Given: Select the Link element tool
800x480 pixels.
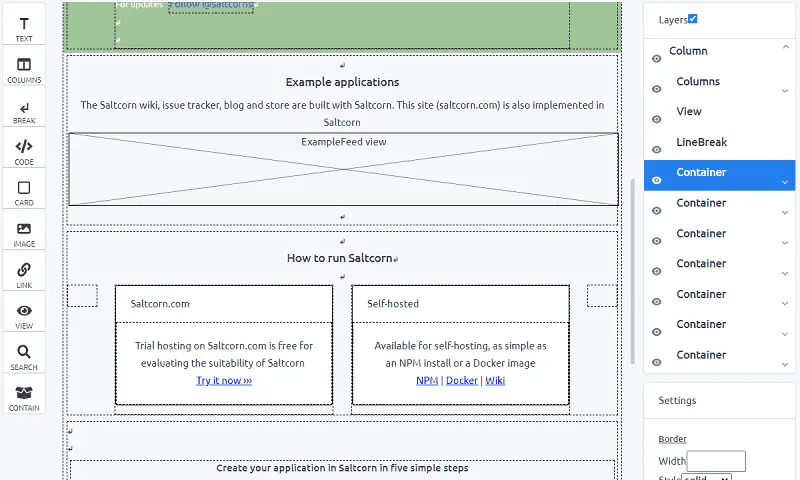Looking at the screenshot, I should 24,274.
